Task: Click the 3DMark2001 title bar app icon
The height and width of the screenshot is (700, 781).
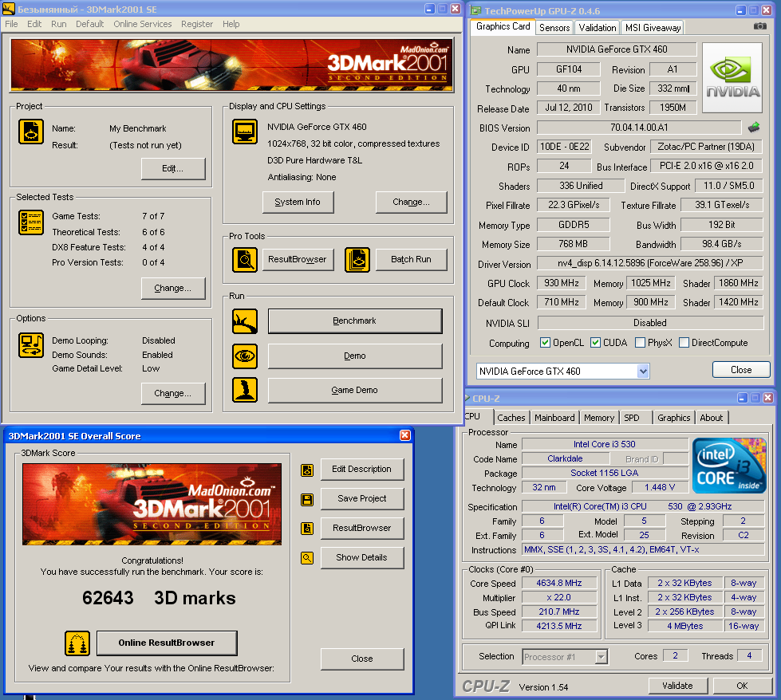Action: [9, 9]
